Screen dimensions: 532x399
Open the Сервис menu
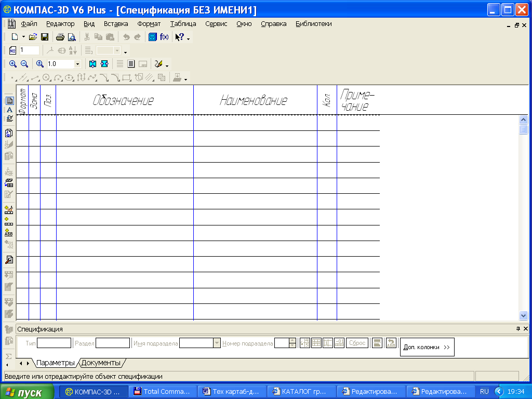click(x=216, y=24)
